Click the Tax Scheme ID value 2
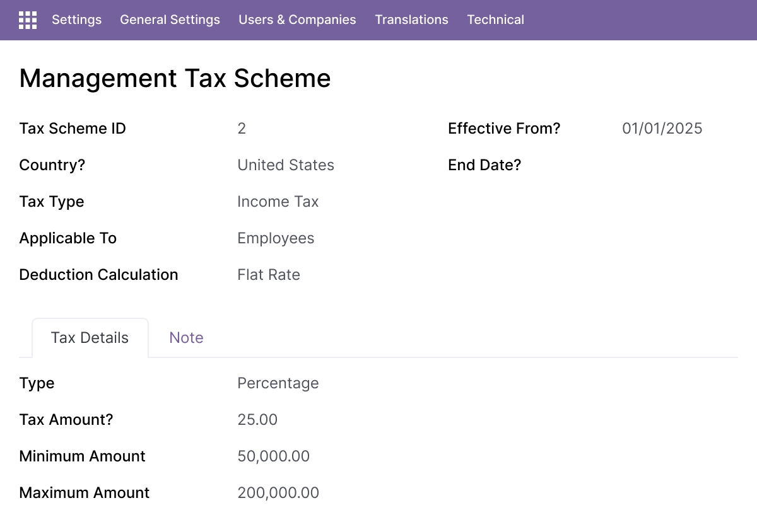Image resolution: width=757 pixels, height=532 pixels. pos(242,129)
